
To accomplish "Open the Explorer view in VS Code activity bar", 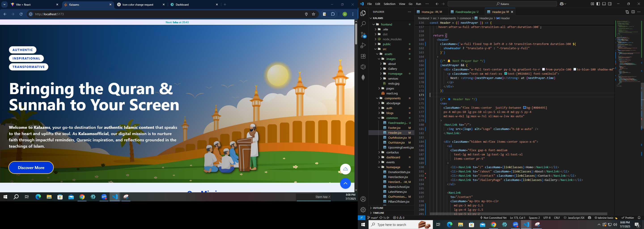I will tap(363, 13).
